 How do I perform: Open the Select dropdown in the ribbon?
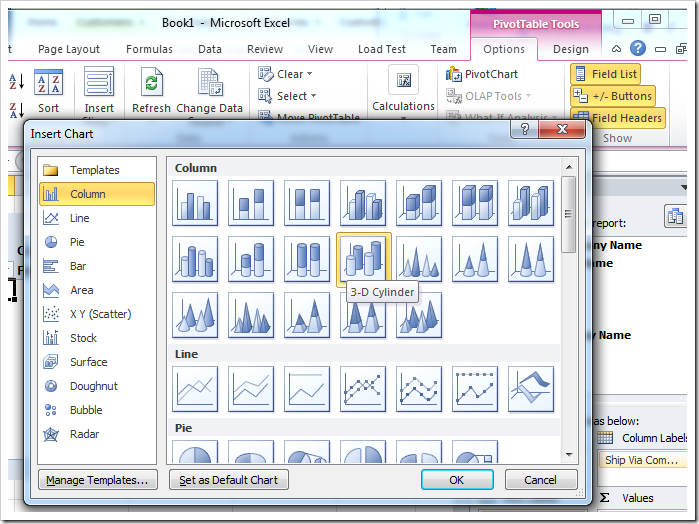[x=287, y=96]
